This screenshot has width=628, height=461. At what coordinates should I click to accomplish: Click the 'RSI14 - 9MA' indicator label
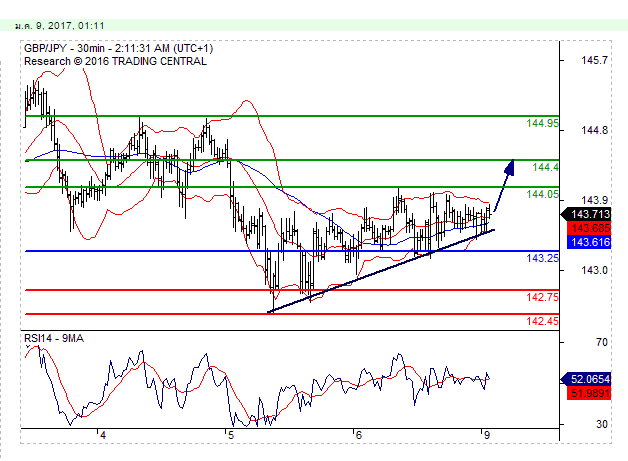54,338
